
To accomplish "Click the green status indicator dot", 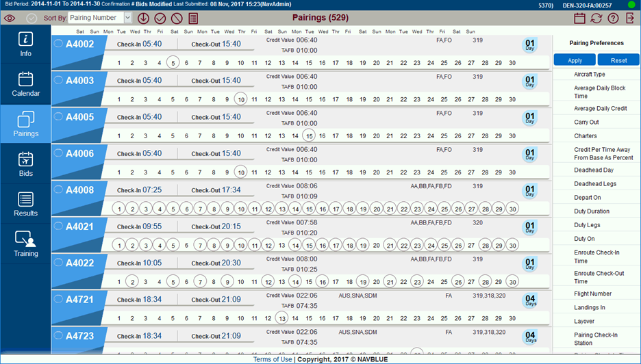I will click(x=631, y=5).
